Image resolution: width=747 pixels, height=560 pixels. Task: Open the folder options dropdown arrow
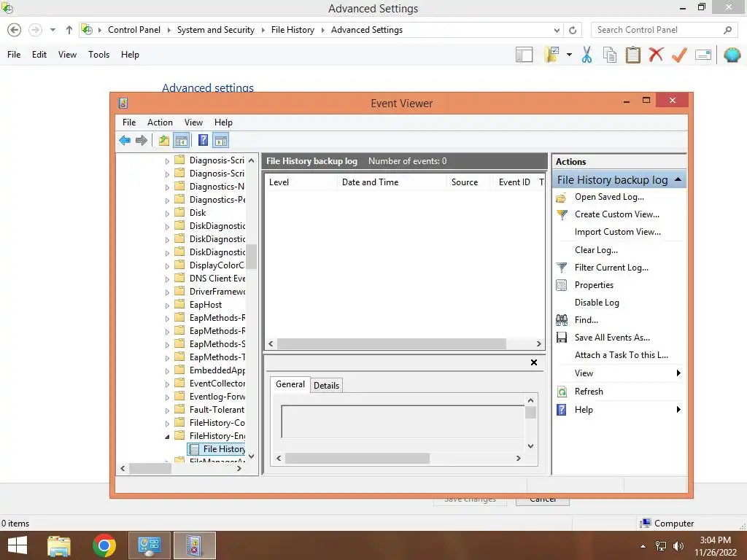[569, 55]
